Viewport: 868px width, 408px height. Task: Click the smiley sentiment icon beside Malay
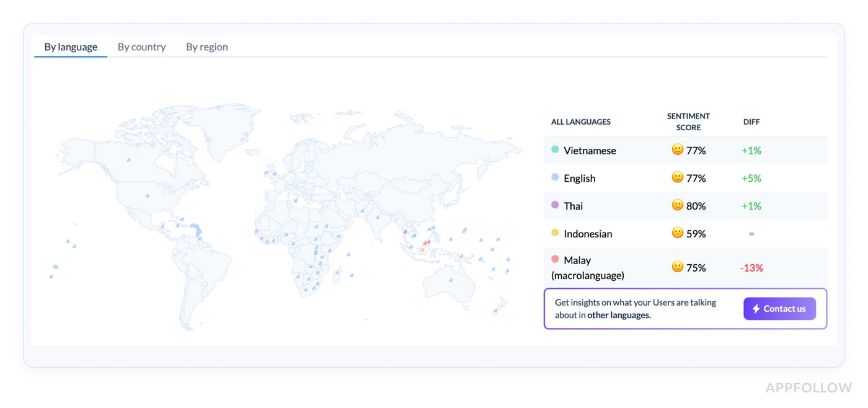click(x=677, y=267)
